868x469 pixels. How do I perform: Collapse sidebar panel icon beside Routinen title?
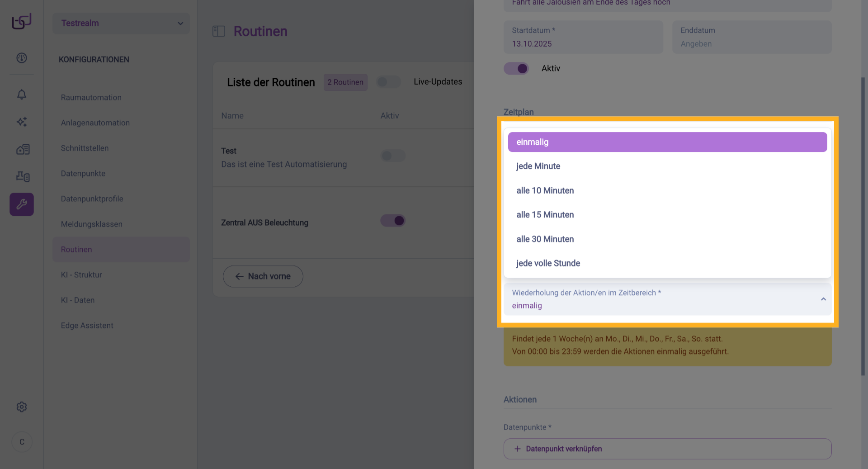tap(219, 31)
